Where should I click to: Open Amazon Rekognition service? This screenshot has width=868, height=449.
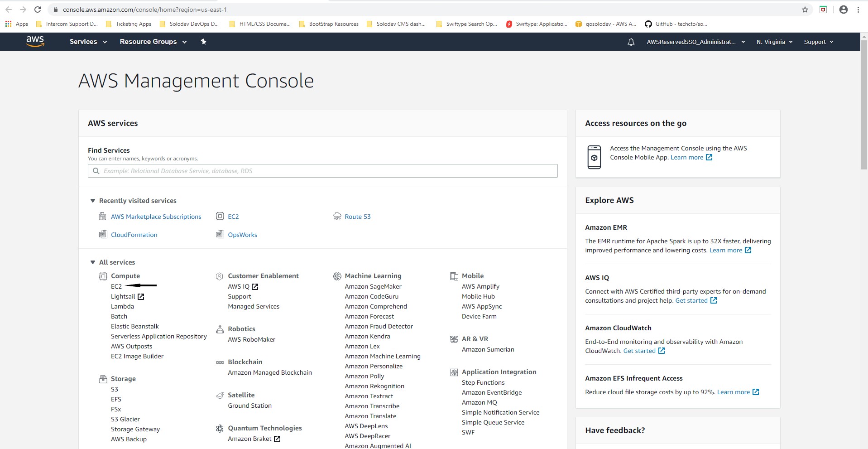click(374, 386)
